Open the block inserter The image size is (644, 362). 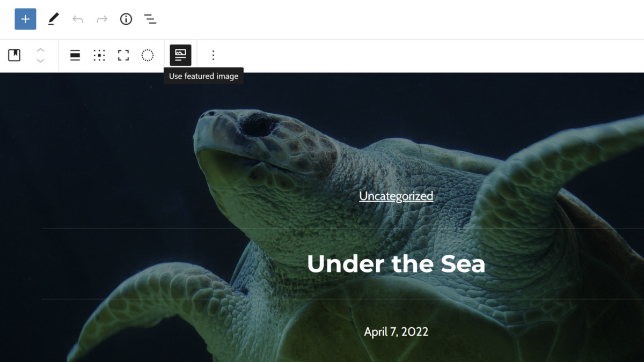pyautogui.click(x=25, y=19)
